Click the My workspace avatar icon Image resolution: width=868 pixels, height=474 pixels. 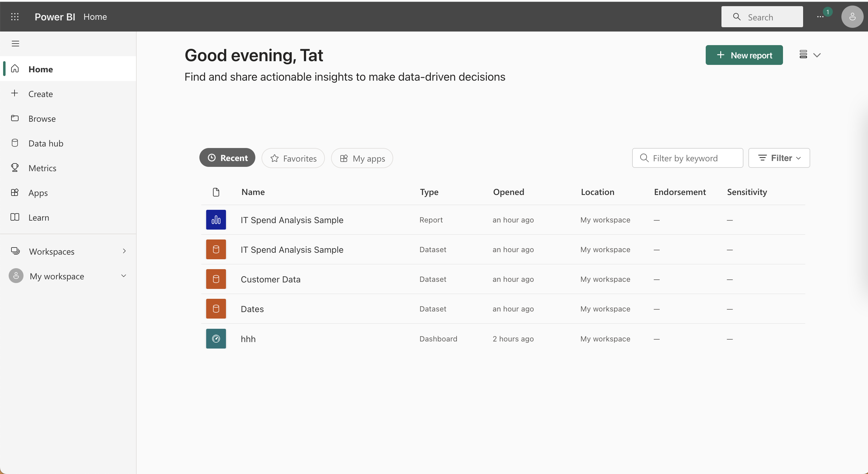(16, 276)
